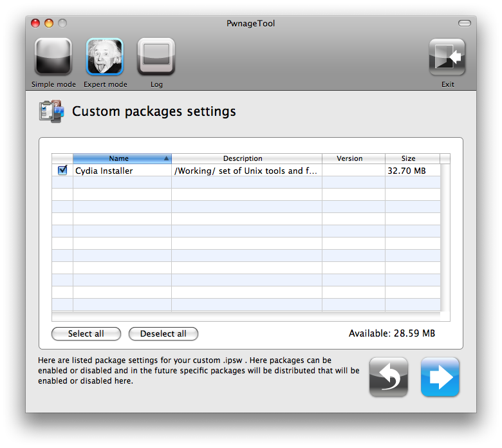
Task: Uncheck the Cydia Installer checkbox
Action: (x=62, y=170)
